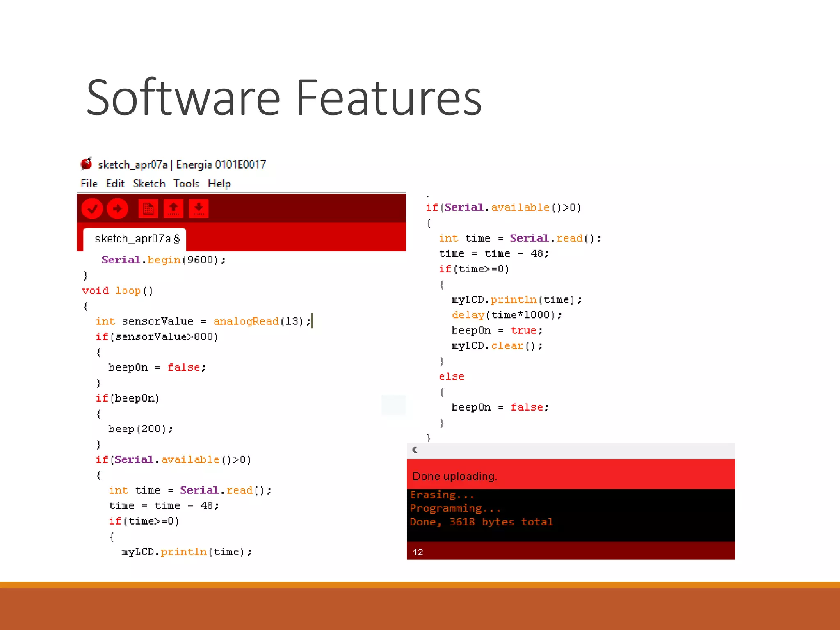Open the Tools menu

[x=186, y=183]
